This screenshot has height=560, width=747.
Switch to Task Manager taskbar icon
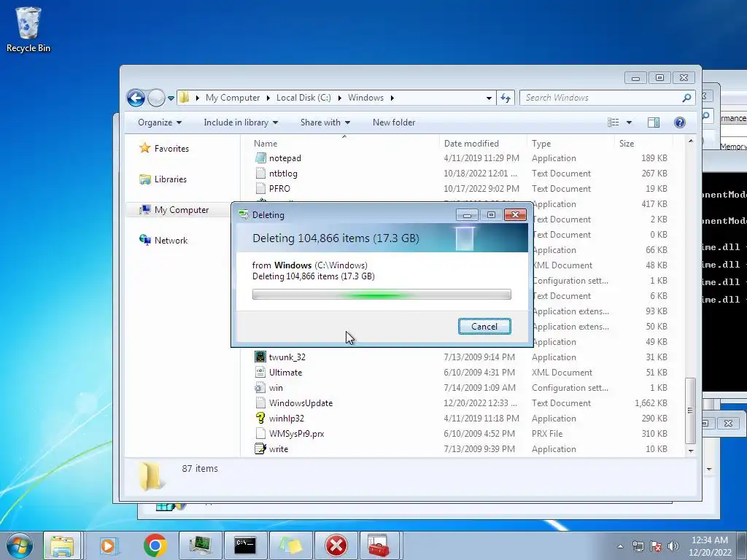[x=200, y=545]
